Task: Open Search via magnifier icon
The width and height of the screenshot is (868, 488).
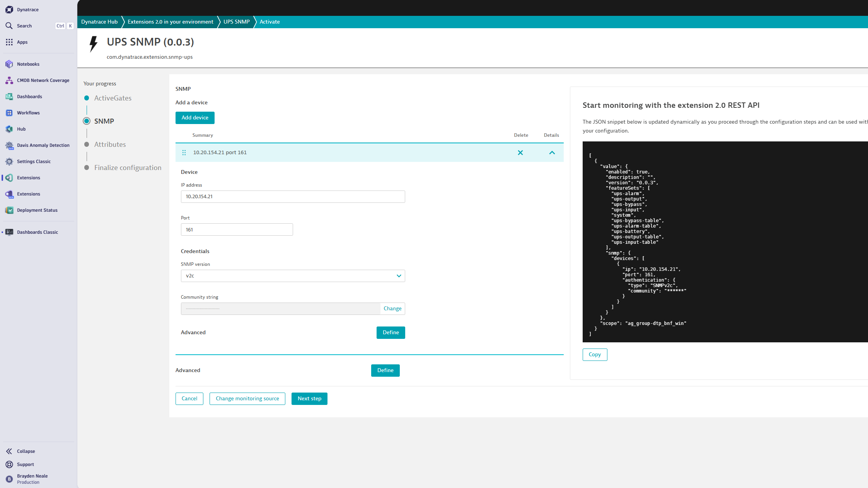Action: click(x=9, y=26)
